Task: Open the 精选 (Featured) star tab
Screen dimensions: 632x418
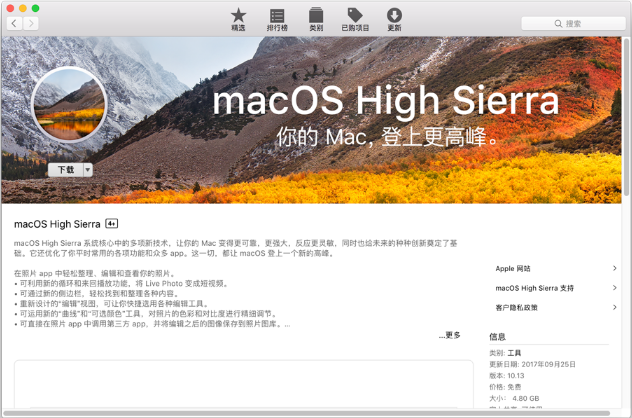Action: coord(238,19)
